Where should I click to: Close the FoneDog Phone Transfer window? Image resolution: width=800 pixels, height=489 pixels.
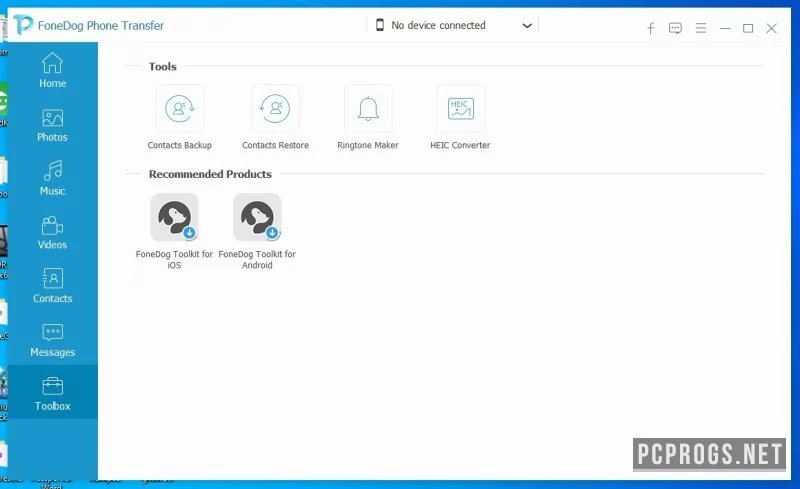pyautogui.click(x=771, y=29)
